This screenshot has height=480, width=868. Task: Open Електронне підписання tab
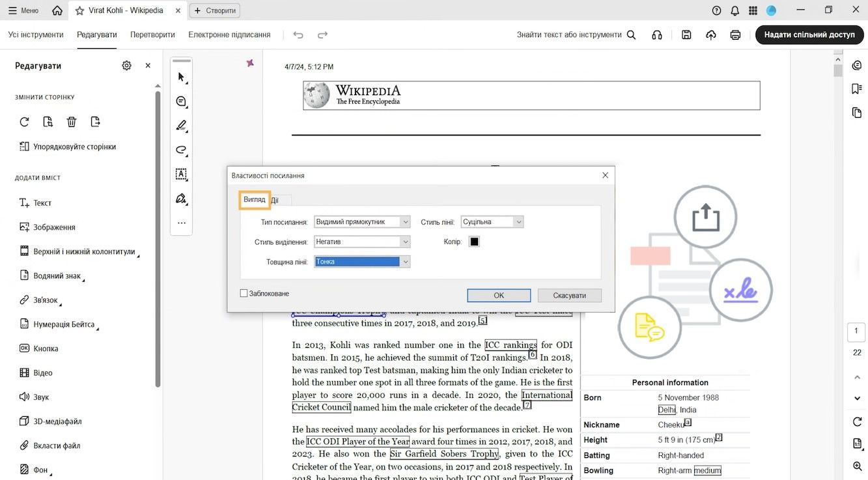coord(229,35)
